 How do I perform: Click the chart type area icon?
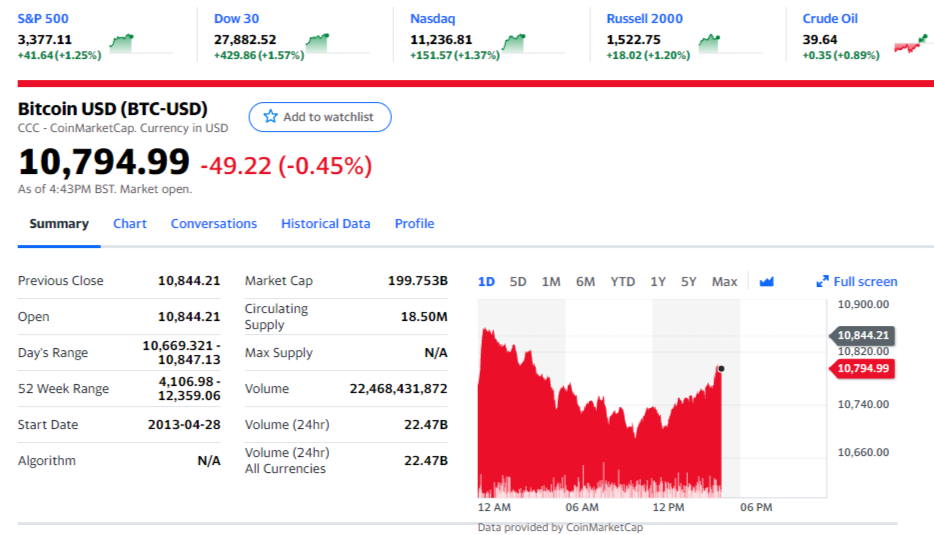click(x=767, y=281)
